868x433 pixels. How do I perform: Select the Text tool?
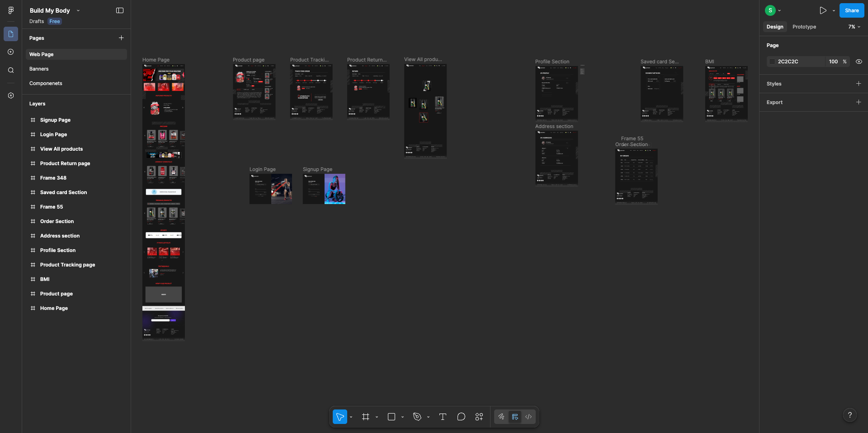click(443, 417)
